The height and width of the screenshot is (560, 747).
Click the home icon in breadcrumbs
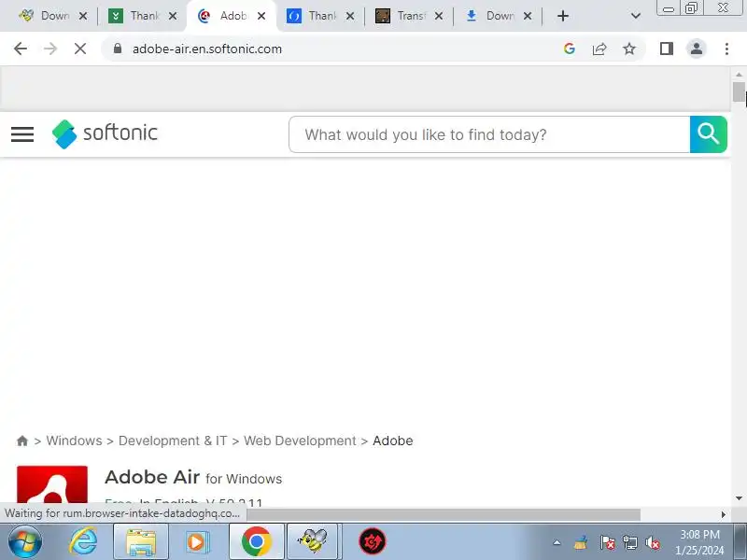21,441
